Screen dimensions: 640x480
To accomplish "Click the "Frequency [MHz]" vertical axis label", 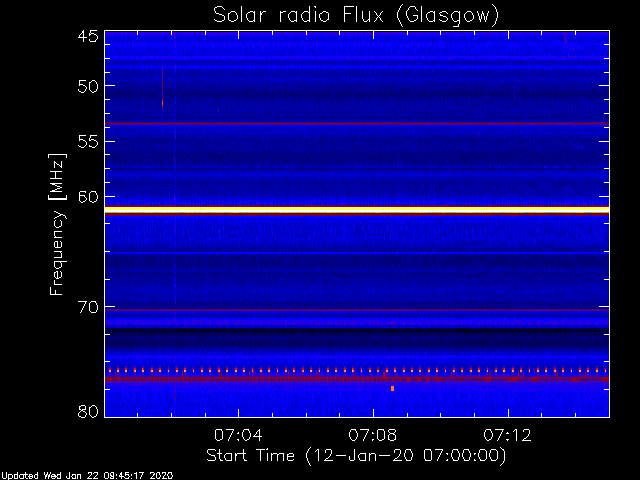I will pyautogui.click(x=57, y=224).
